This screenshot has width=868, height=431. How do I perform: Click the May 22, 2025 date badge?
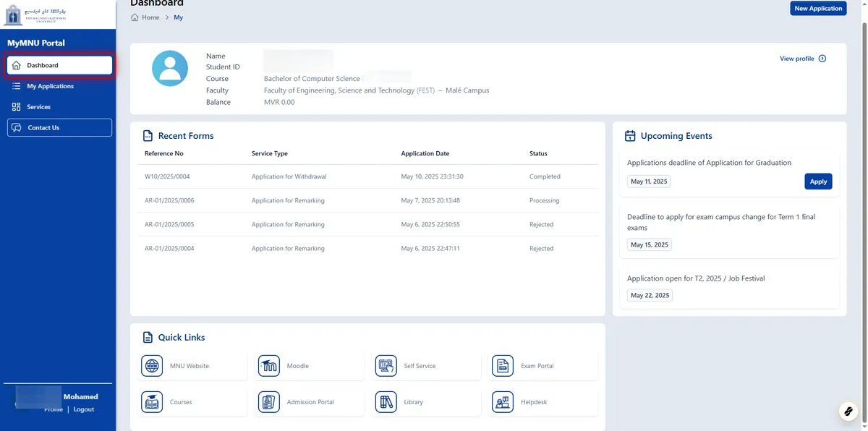(649, 295)
